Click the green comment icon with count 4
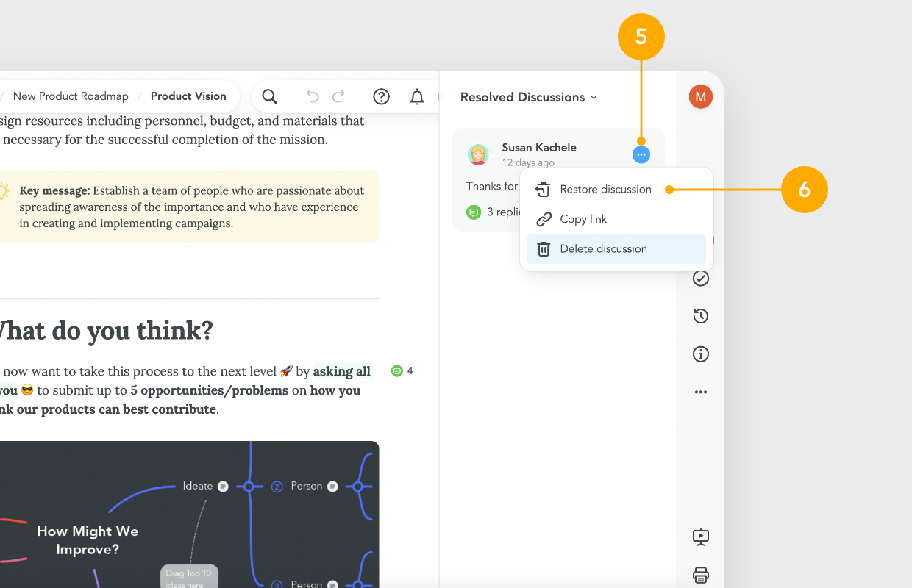 [x=397, y=371]
